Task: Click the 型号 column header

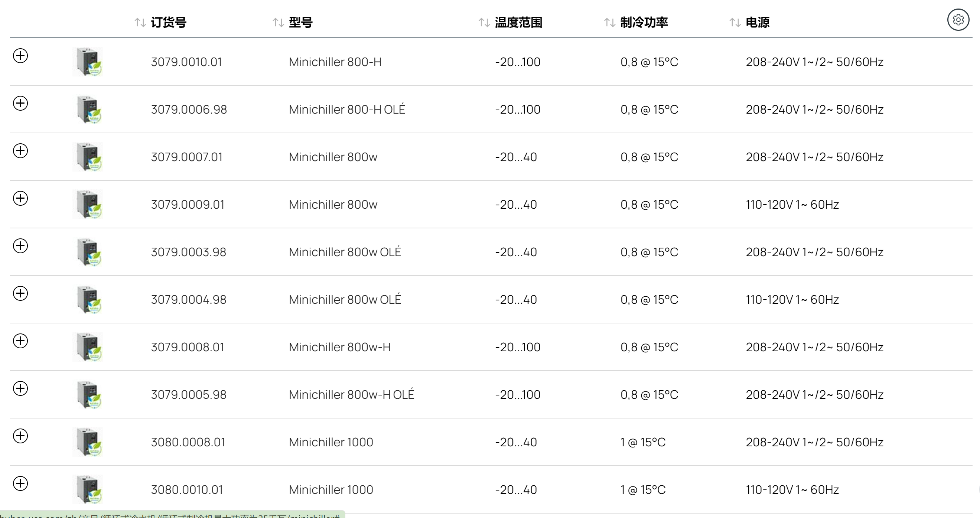Action: [300, 22]
